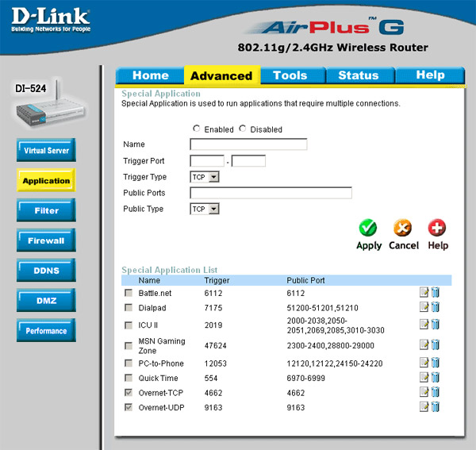Click the Name input field

[248, 144]
